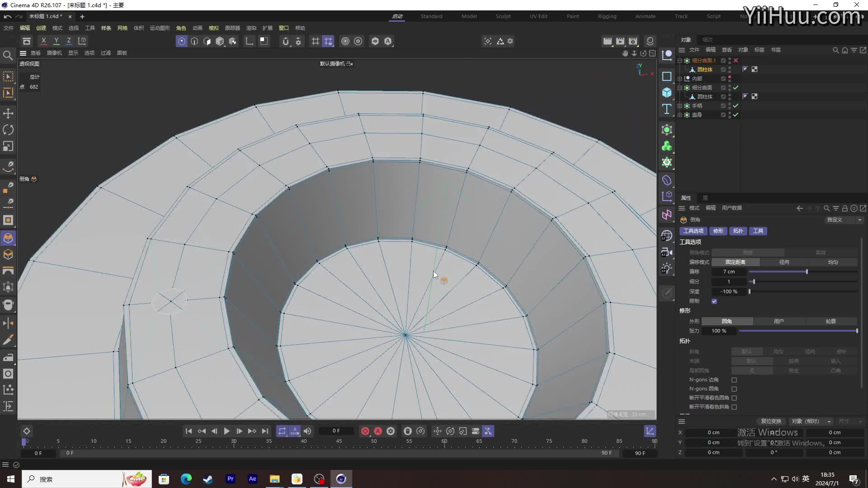The height and width of the screenshot is (488, 868).
Task: Select 拓扑 attribute tab button
Action: coord(738,231)
